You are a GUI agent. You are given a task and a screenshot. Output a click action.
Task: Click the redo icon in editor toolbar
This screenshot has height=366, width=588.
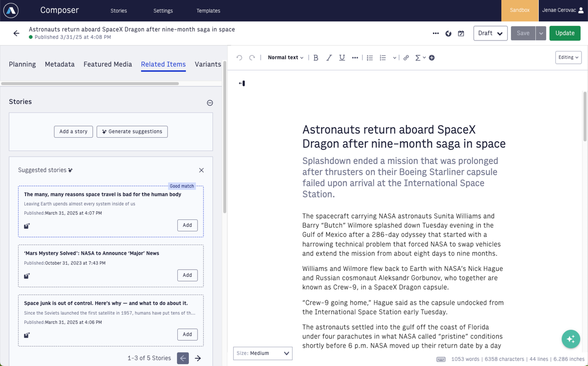[x=252, y=57]
